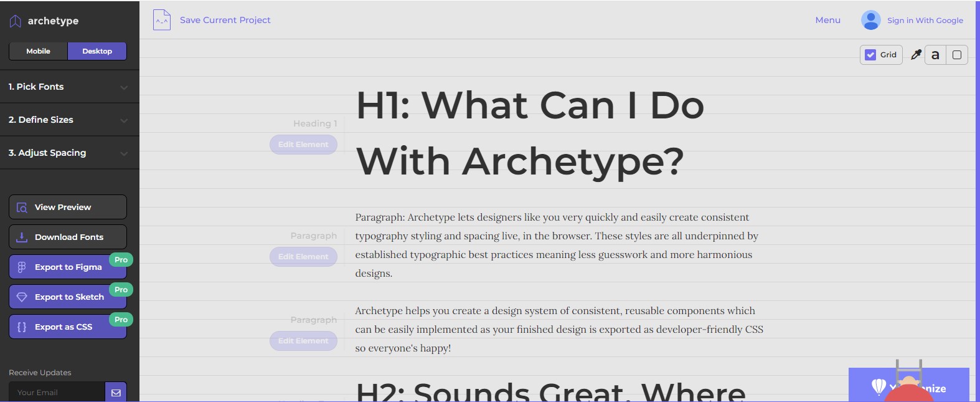
Task: Click the Google account avatar icon
Action: point(870,20)
